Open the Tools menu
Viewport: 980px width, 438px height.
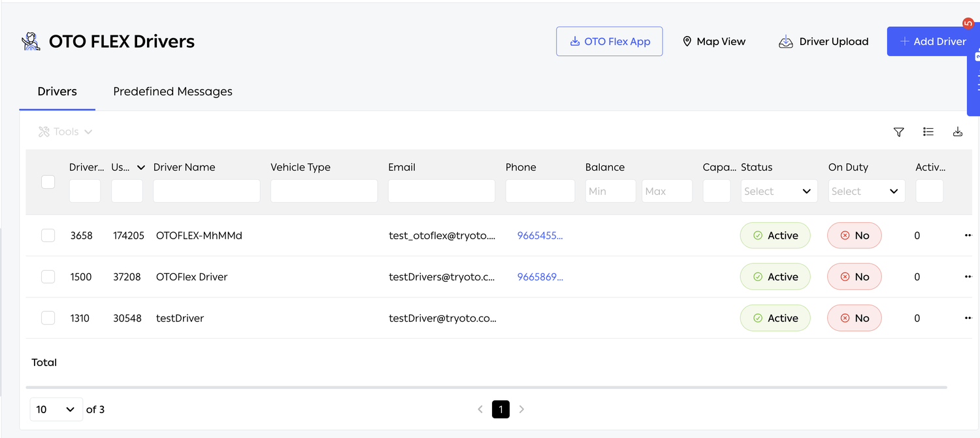65,132
